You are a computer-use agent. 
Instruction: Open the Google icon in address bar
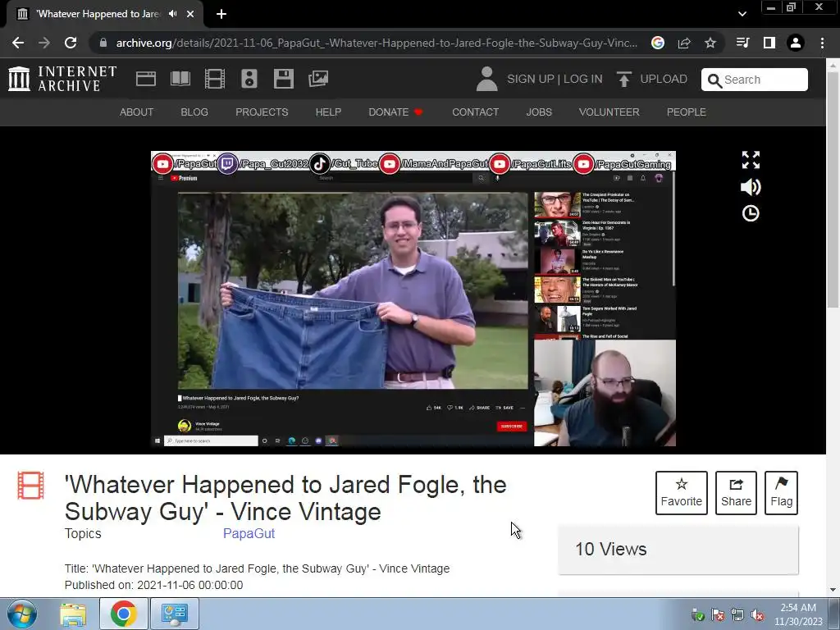point(658,43)
